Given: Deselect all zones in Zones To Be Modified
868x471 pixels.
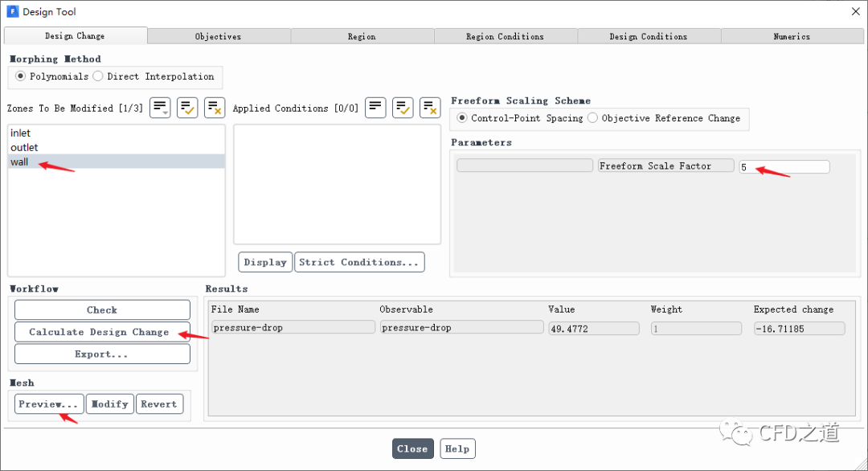Looking at the screenshot, I should click(x=215, y=108).
